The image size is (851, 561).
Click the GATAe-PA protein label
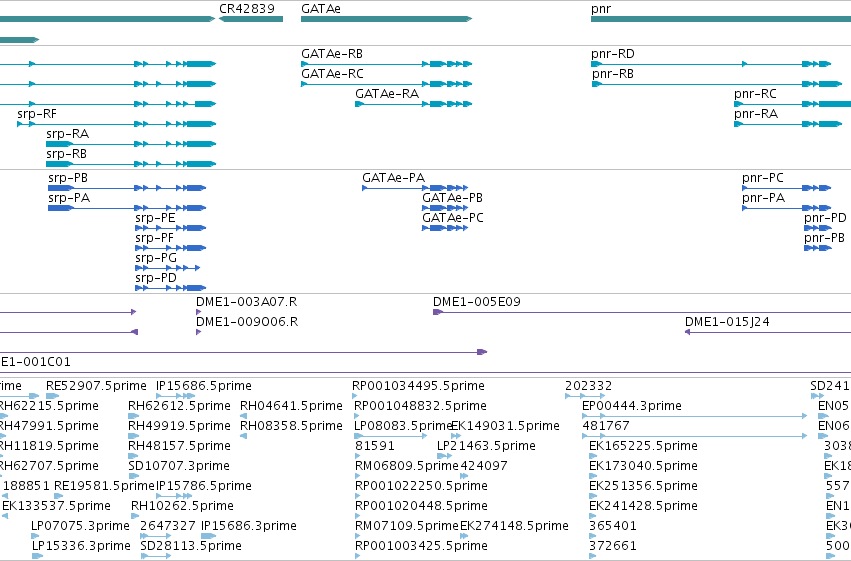click(393, 178)
